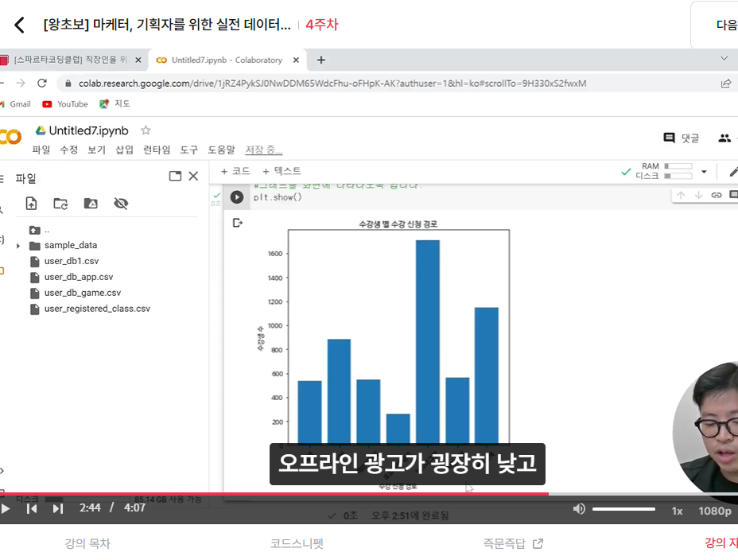Mute the video with speaker icon
The height and width of the screenshot is (560, 738).
point(579,509)
